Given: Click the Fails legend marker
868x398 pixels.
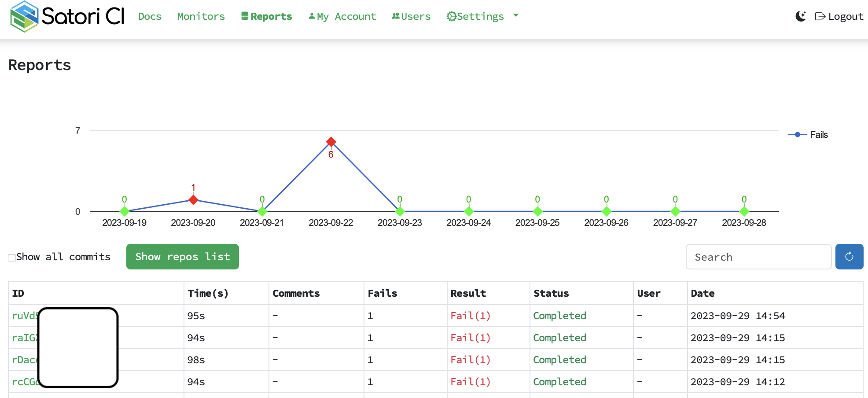Looking at the screenshot, I should coord(797,135).
